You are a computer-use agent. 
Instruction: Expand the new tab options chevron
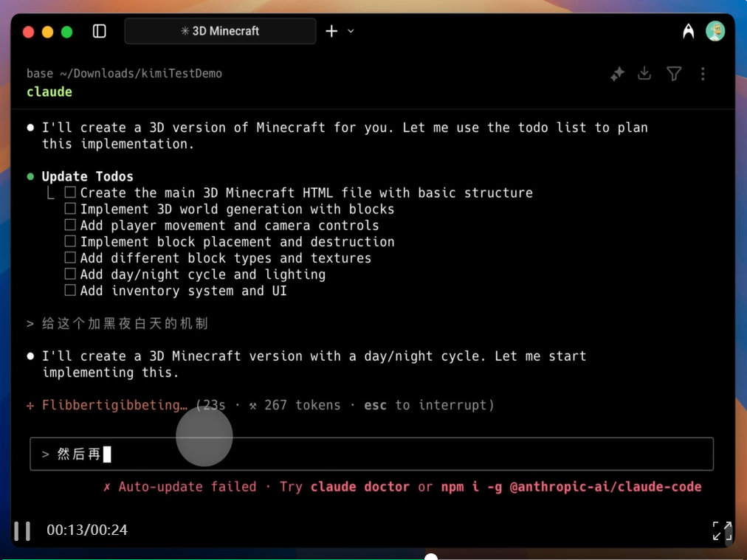[351, 32]
